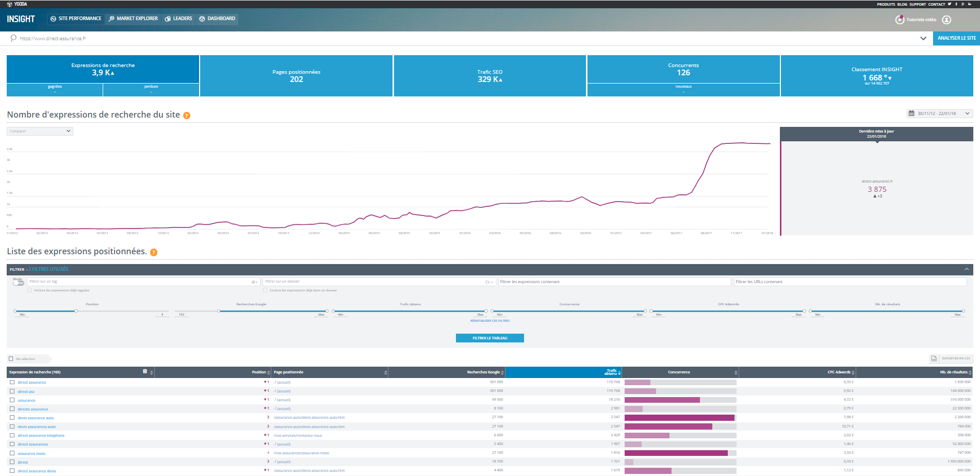Click the YOODA logo

17,4
